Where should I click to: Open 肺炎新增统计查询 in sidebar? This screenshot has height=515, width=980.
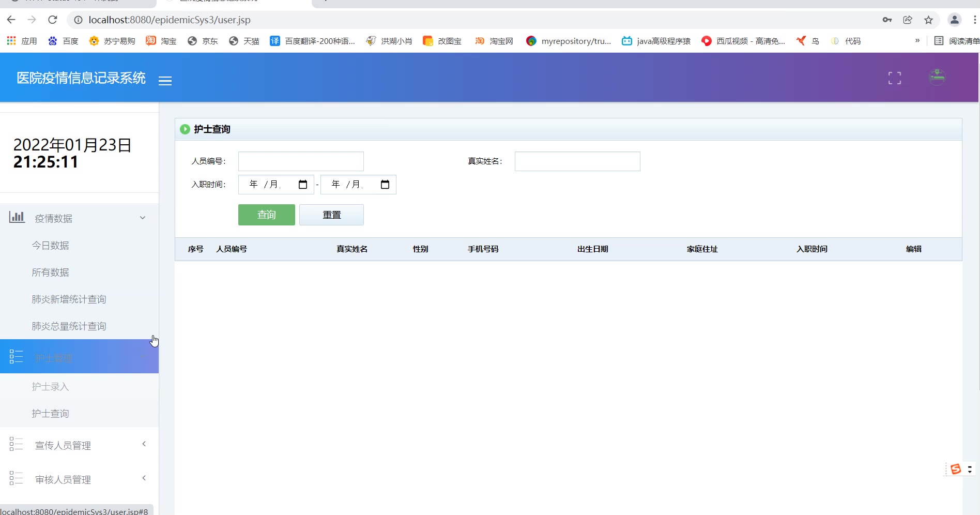(69, 299)
